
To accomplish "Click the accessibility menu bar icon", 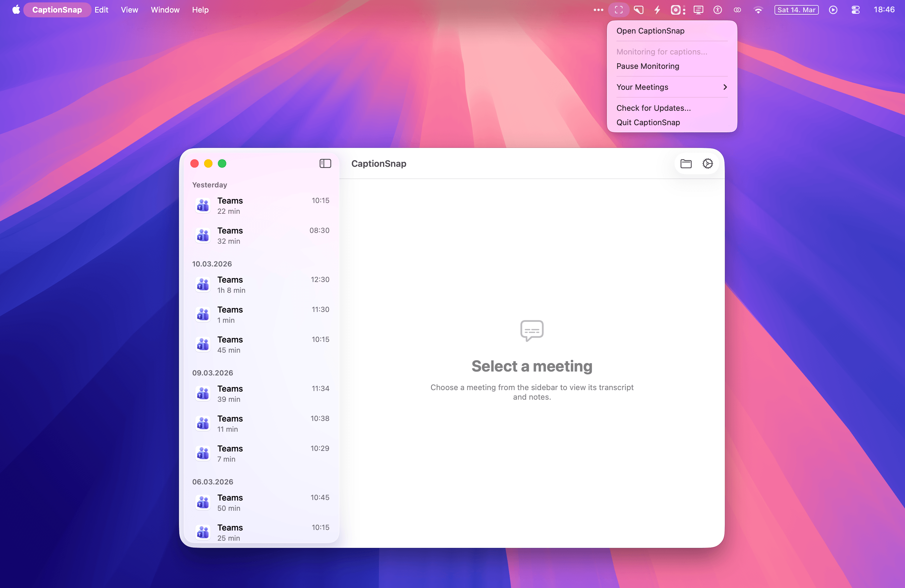I will pyautogui.click(x=718, y=10).
